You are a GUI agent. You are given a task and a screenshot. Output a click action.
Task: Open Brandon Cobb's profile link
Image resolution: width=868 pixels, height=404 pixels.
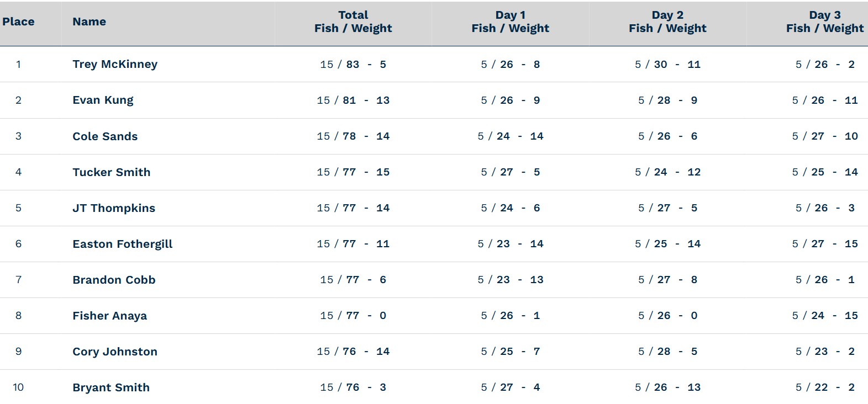114,280
